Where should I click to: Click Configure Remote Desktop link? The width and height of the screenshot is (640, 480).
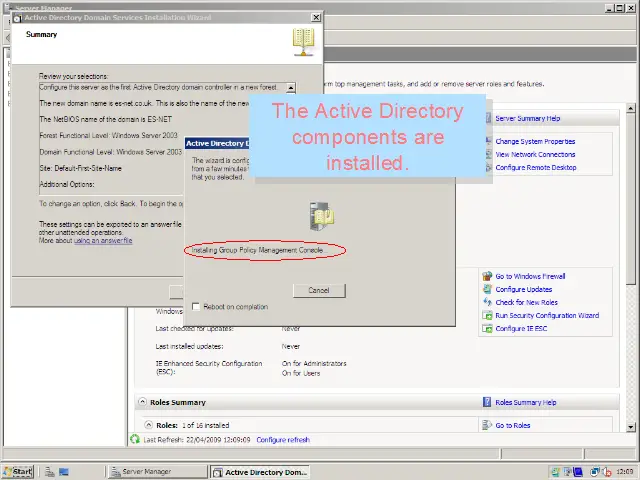pos(536,167)
